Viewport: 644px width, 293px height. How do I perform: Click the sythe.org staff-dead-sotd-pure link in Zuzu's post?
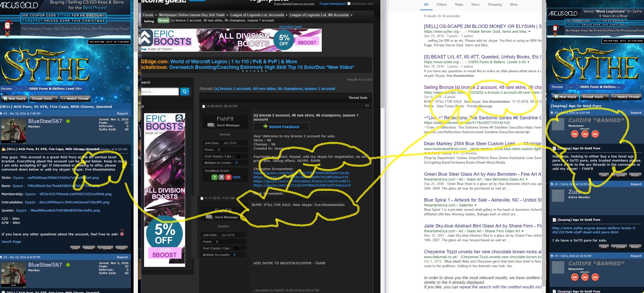pos(594,230)
